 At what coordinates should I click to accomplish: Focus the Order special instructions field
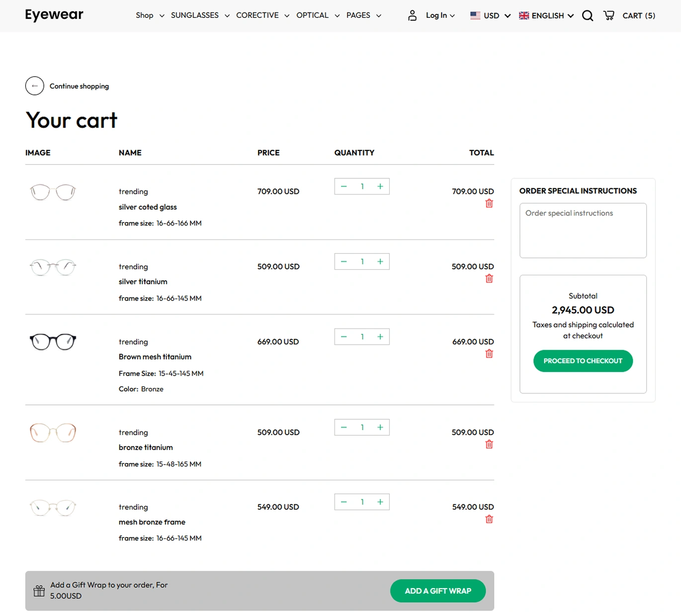pos(583,231)
